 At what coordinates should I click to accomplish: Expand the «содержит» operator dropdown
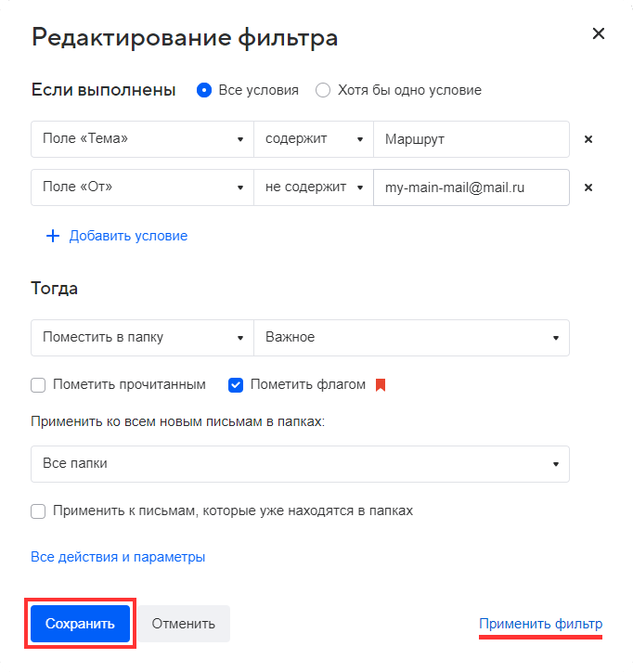point(314,139)
